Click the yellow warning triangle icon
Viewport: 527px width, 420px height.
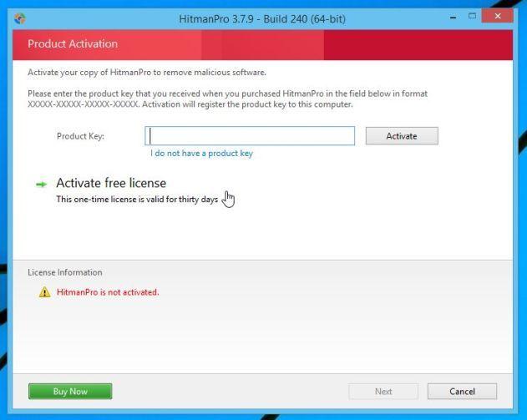coord(44,292)
